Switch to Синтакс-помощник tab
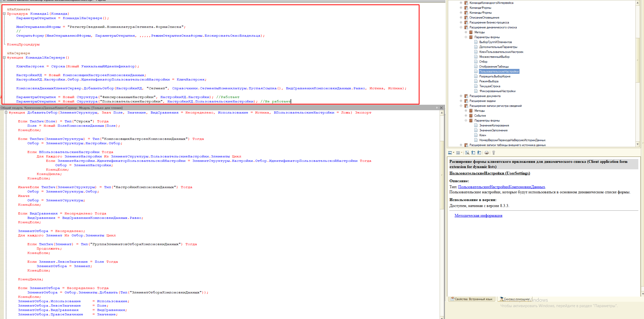This screenshot has width=644, height=319. 515,299
